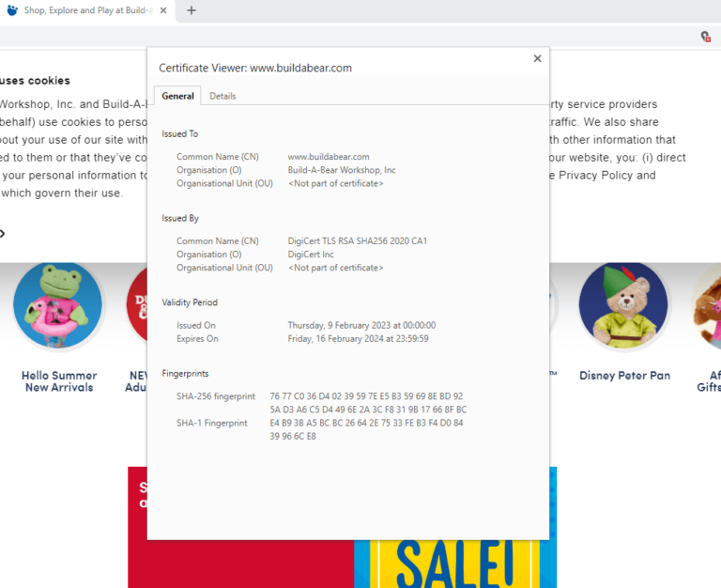721x588 pixels.
Task: Click the DigiCert TLS RSA SHA256 issuer name
Action: 357,241
